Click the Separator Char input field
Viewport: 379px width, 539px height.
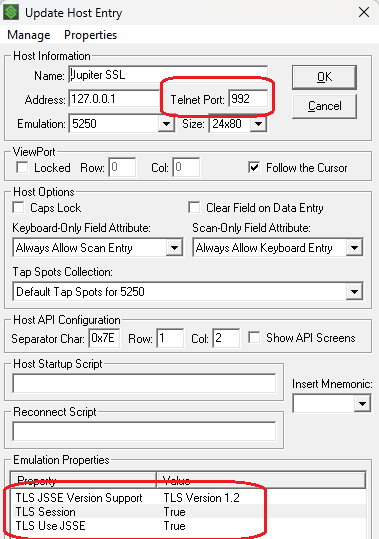[x=104, y=338]
